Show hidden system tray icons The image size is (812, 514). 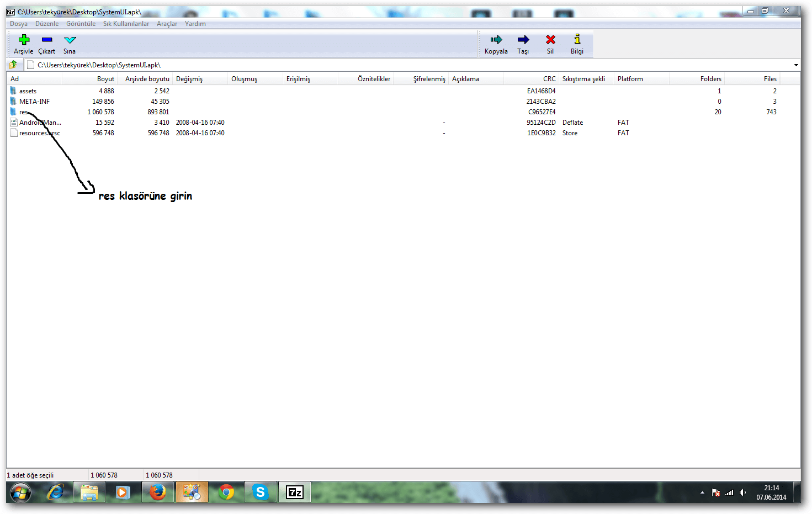click(702, 492)
